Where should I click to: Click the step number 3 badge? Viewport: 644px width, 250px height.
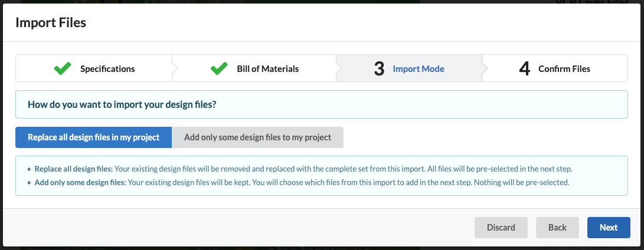pos(379,68)
